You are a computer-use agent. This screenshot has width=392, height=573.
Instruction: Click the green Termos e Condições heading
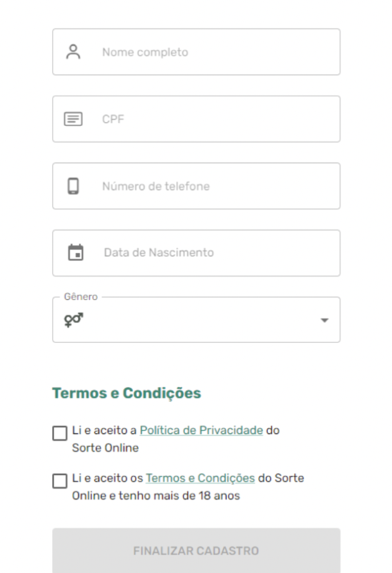point(127,393)
